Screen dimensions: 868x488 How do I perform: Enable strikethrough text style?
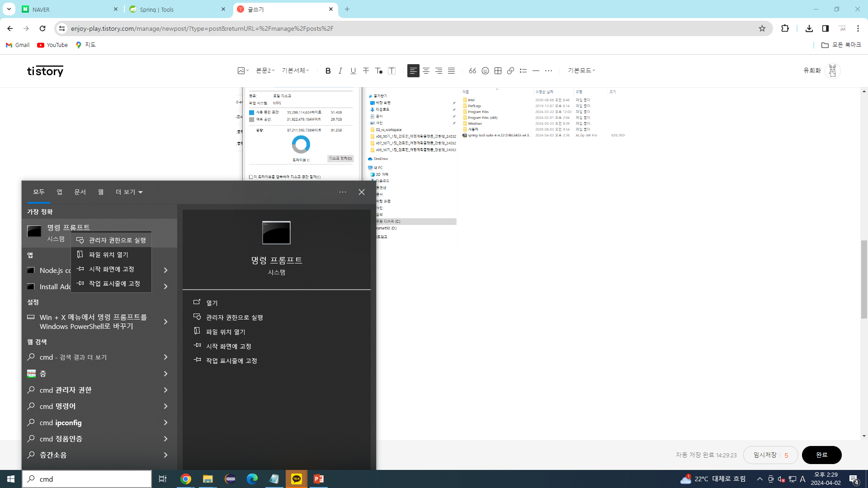tap(366, 71)
